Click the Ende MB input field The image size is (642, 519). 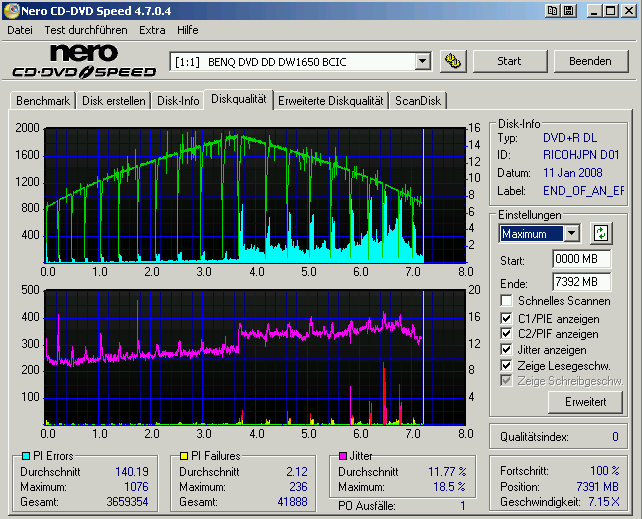[x=581, y=282]
